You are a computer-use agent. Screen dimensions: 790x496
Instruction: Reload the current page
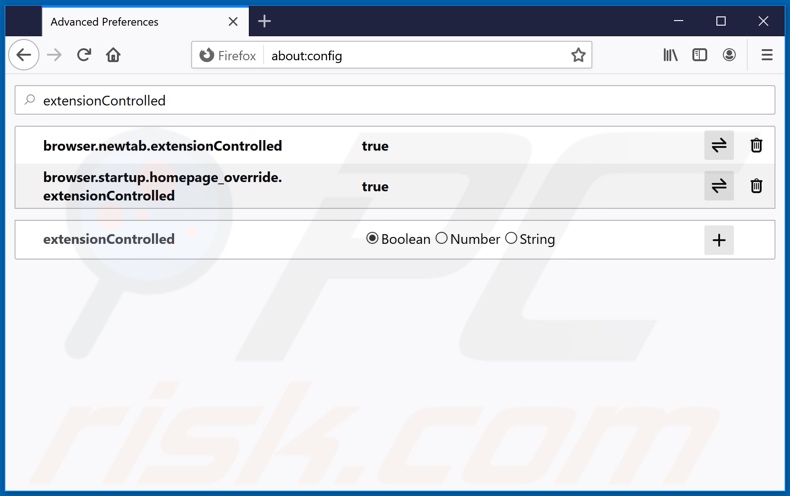point(84,55)
